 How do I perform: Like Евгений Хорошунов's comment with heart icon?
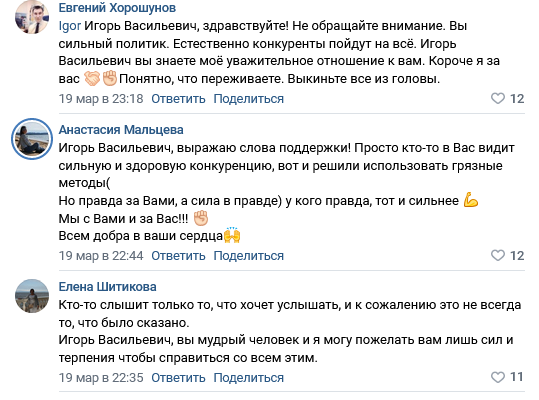coord(497,99)
